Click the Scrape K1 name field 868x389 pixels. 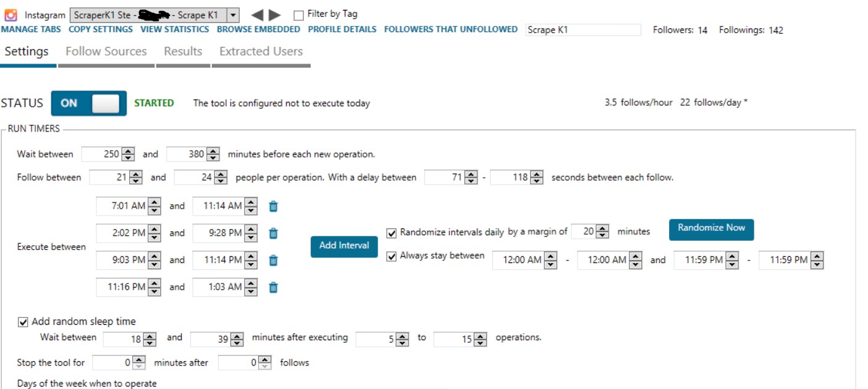tap(583, 30)
